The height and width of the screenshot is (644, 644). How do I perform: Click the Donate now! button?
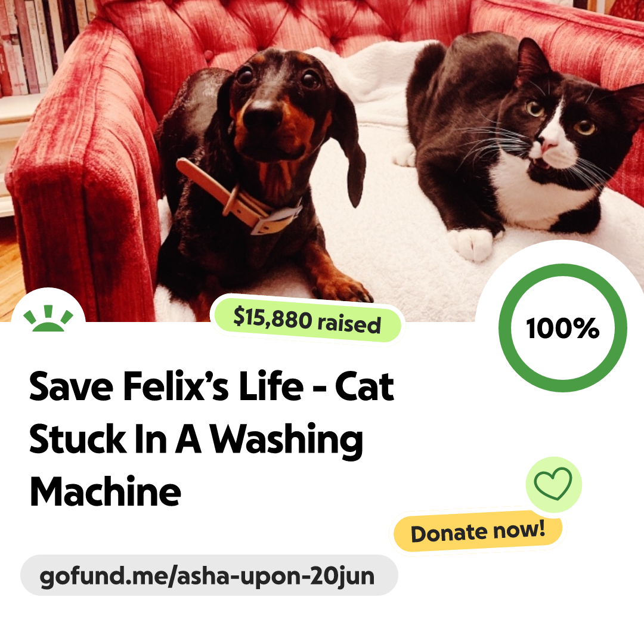(478, 532)
